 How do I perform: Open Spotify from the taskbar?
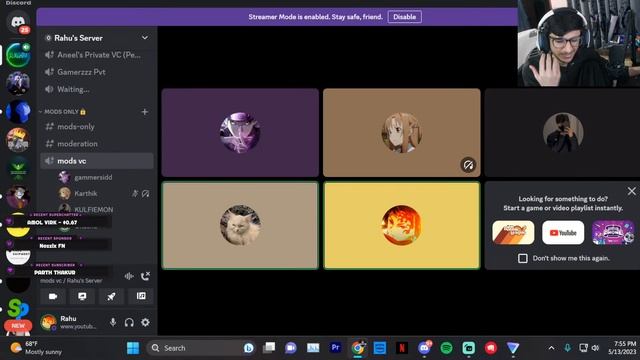pyautogui.click(x=446, y=348)
